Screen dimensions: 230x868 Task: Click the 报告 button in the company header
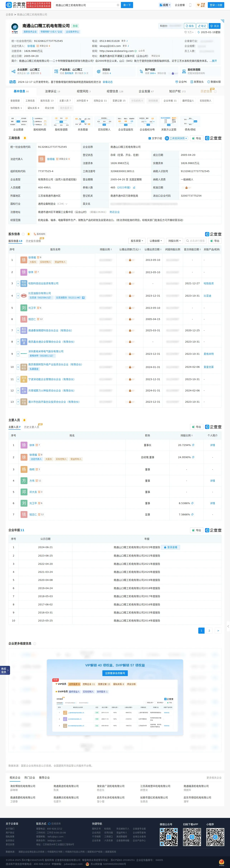(190, 26)
